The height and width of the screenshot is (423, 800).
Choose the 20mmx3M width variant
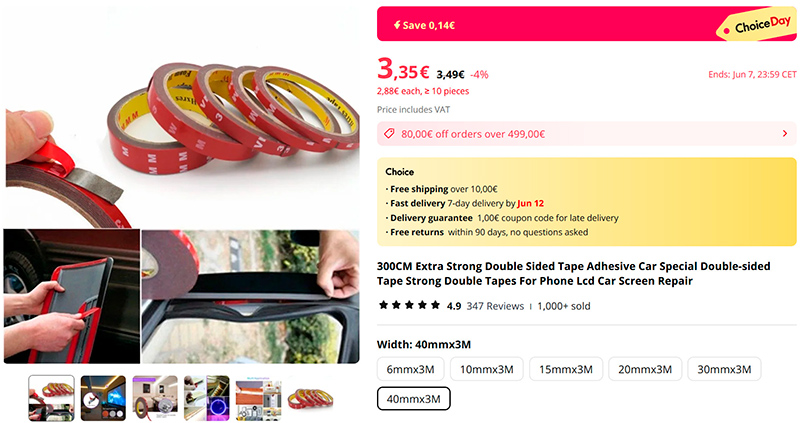pyautogui.click(x=645, y=369)
